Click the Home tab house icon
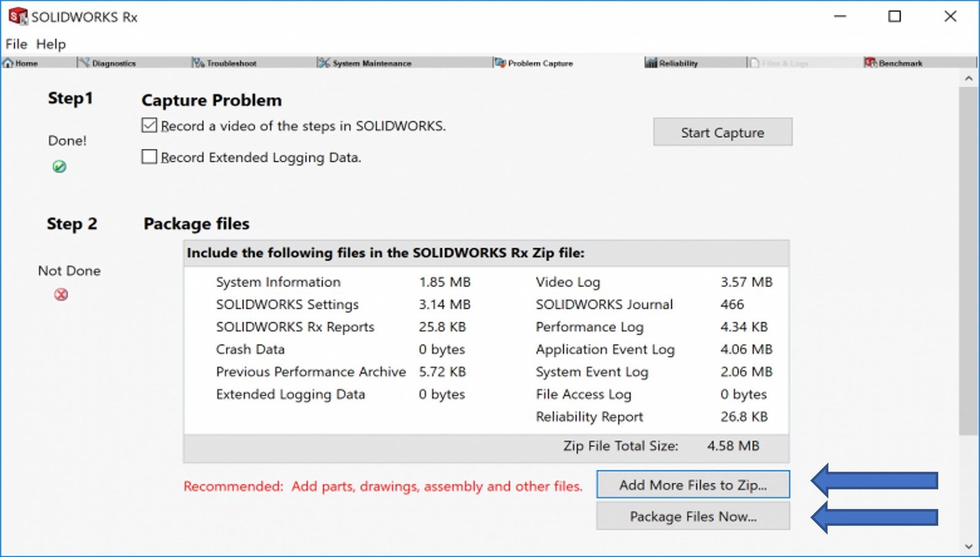 (x=8, y=63)
